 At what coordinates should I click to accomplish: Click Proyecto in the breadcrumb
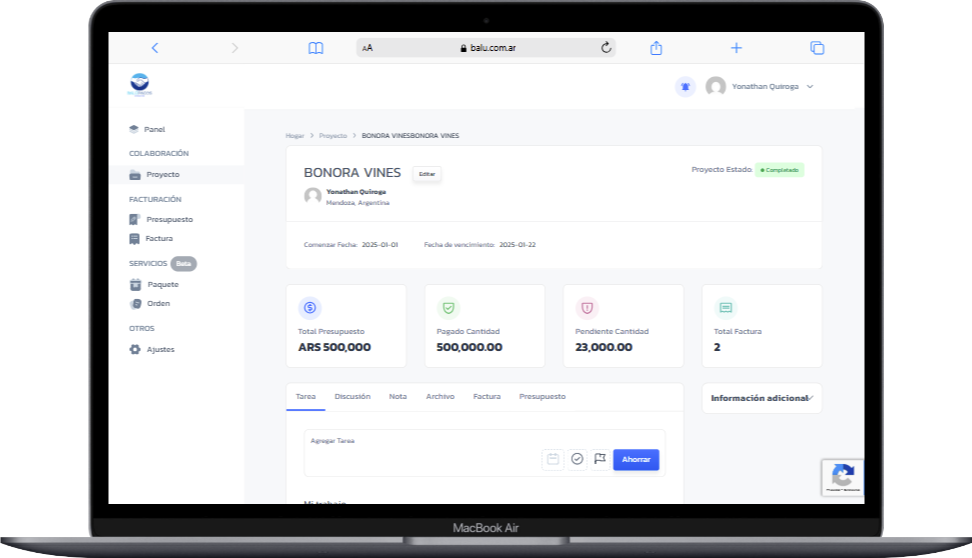pos(333,135)
